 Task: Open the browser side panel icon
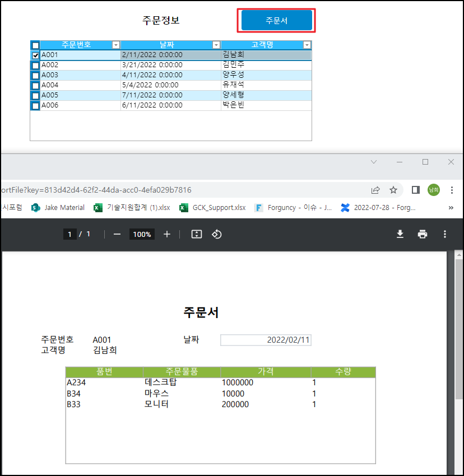(415, 190)
